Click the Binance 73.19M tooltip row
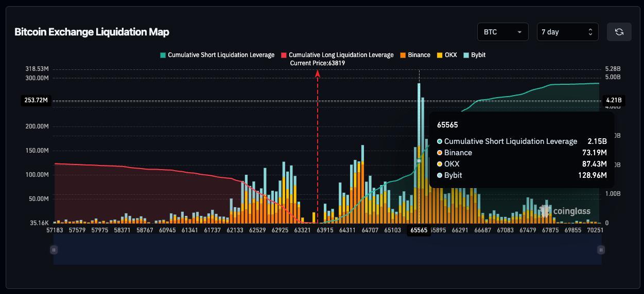644x294 pixels. 522,153
